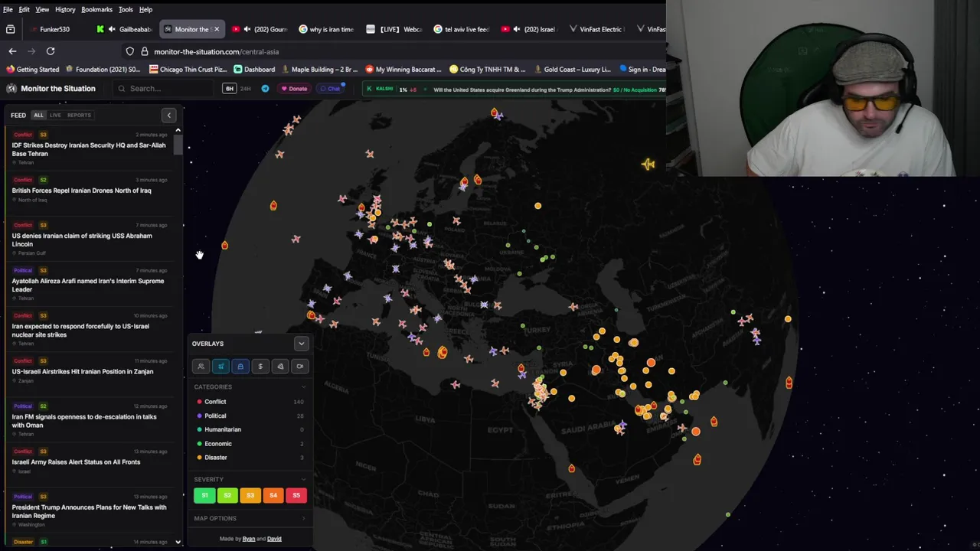This screenshot has height=551, width=980.
Task: Toggle Disaster category filter
Action: 250,458
